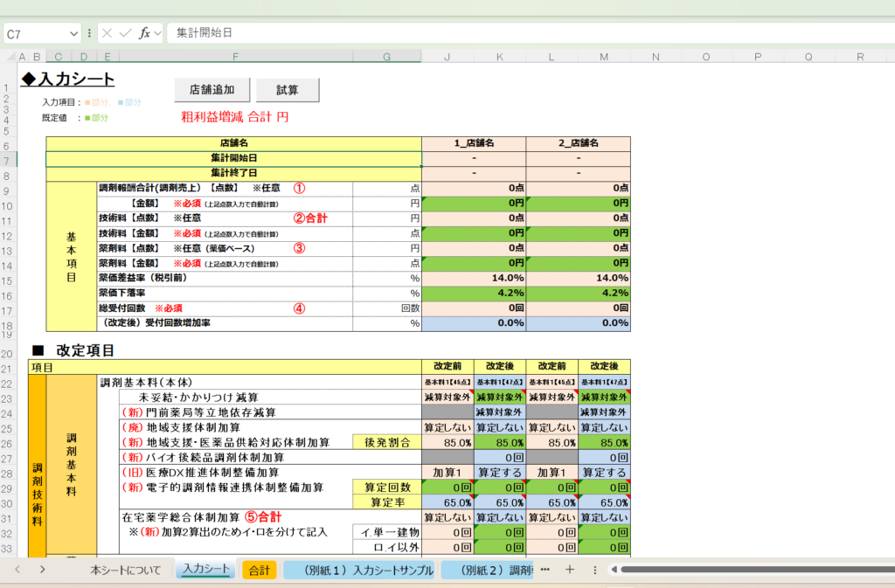Screen dimensions: 895x588
Task: Click the fx insert function icon
Action: 145,33
